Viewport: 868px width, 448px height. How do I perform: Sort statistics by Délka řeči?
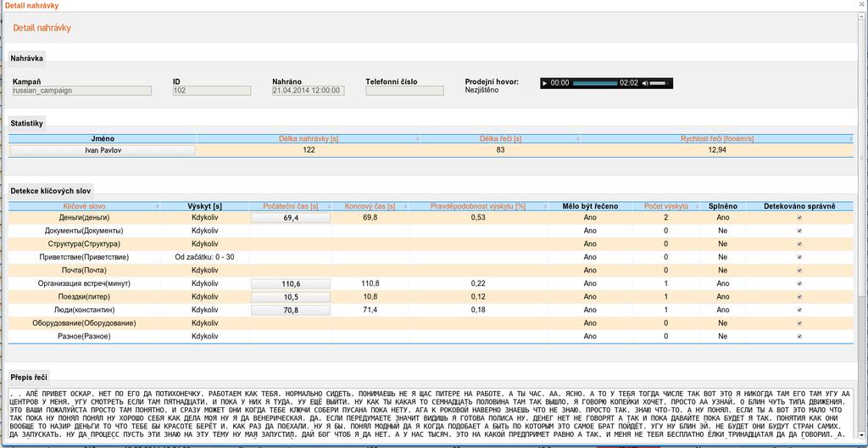500,138
